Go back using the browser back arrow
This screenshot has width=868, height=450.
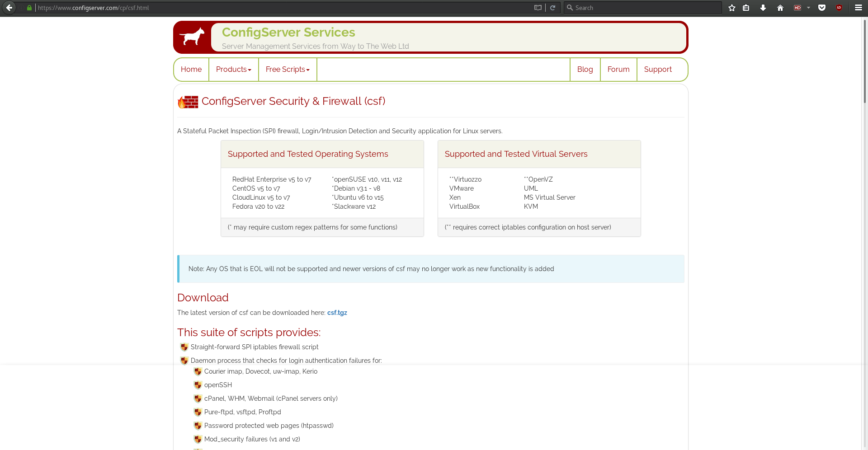pyautogui.click(x=9, y=8)
